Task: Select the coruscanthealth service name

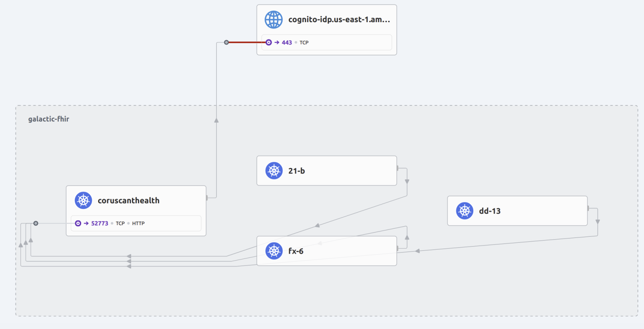Action: coord(128,201)
